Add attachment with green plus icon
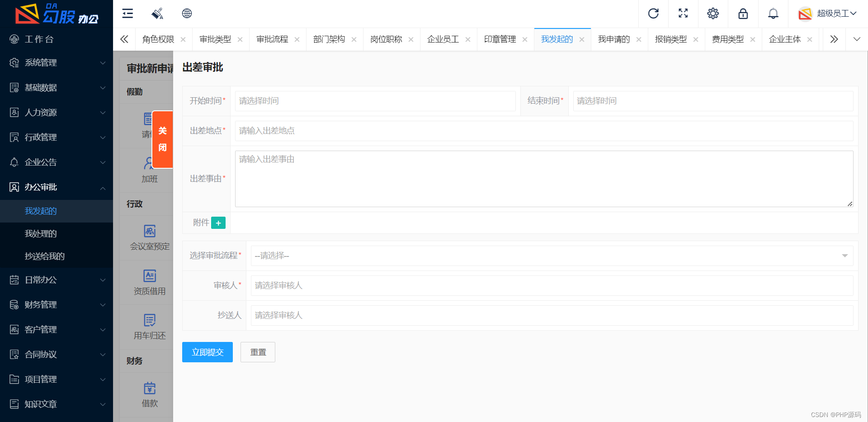Screen dimensions: 868x422 coord(218,223)
